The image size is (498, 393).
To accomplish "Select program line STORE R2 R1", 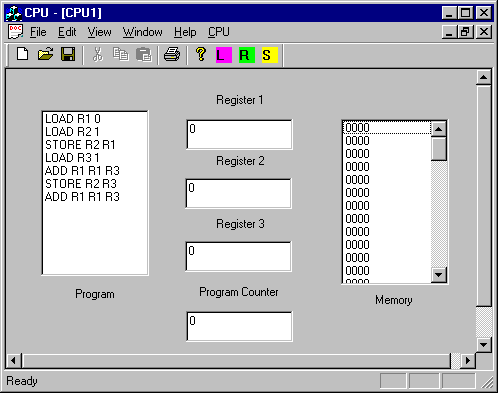I will 95,145.
